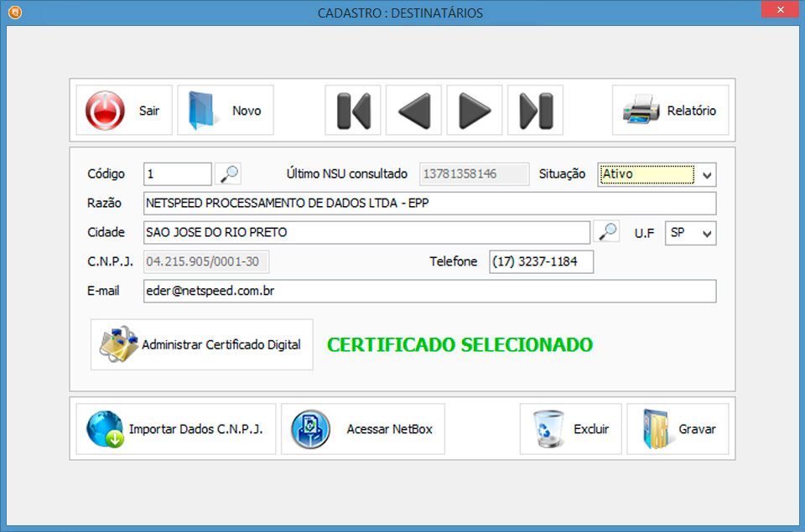
Task: Click the Razão text field
Action: click(429, 203)
